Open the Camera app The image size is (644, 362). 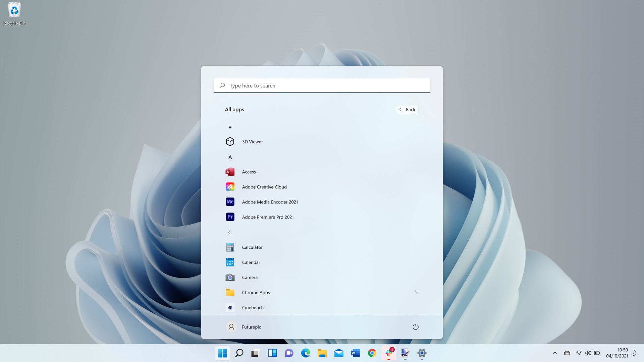point(250,277)
